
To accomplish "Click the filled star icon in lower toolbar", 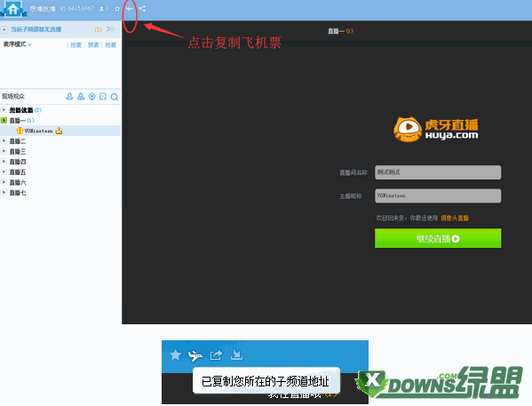I will tap(176, 354).
